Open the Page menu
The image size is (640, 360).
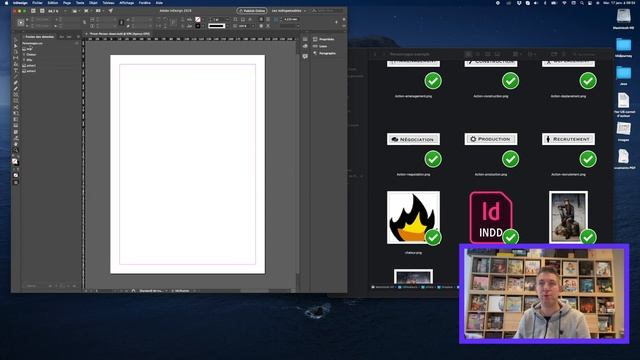click(67, 3)
